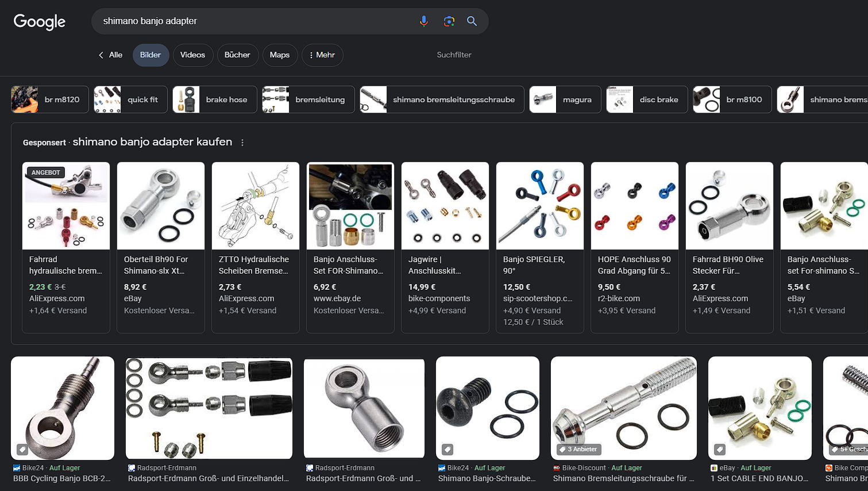This screenshot has width=868, height=491.
Task: Select the 'brake hose' suggestion chip
Action: pos(215,99)
